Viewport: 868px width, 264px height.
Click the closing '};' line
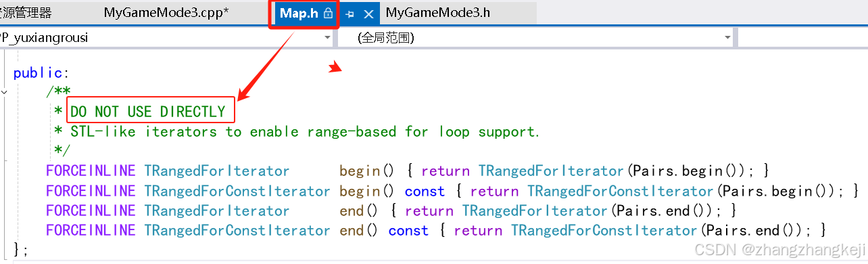21,250
